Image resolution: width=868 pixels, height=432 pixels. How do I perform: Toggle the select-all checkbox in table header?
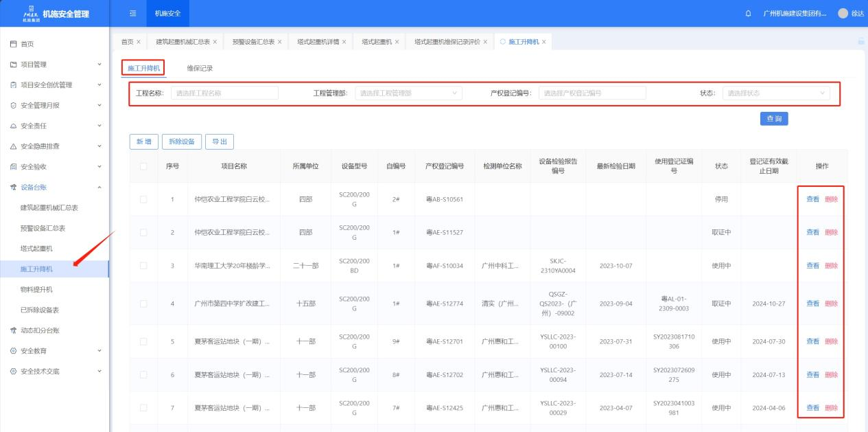[143, 166]
